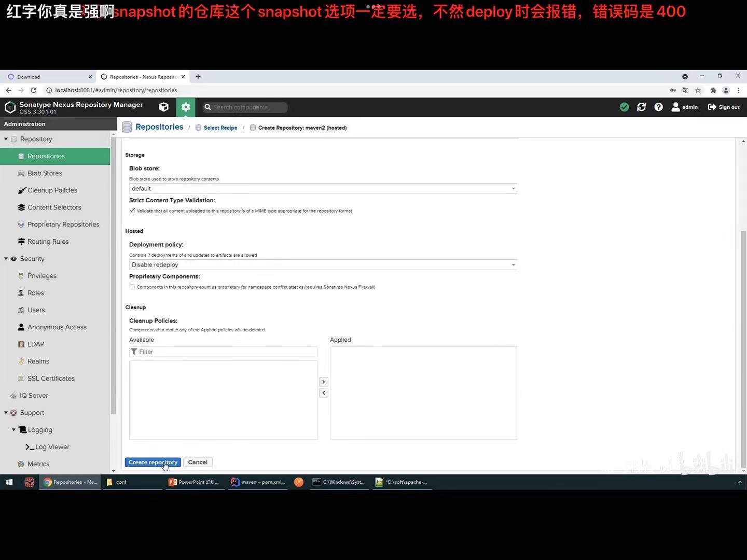This screenshot has width=747, height=560.
Task: Click the Nexus refresh icon
Action: click(x=641, y=107)
